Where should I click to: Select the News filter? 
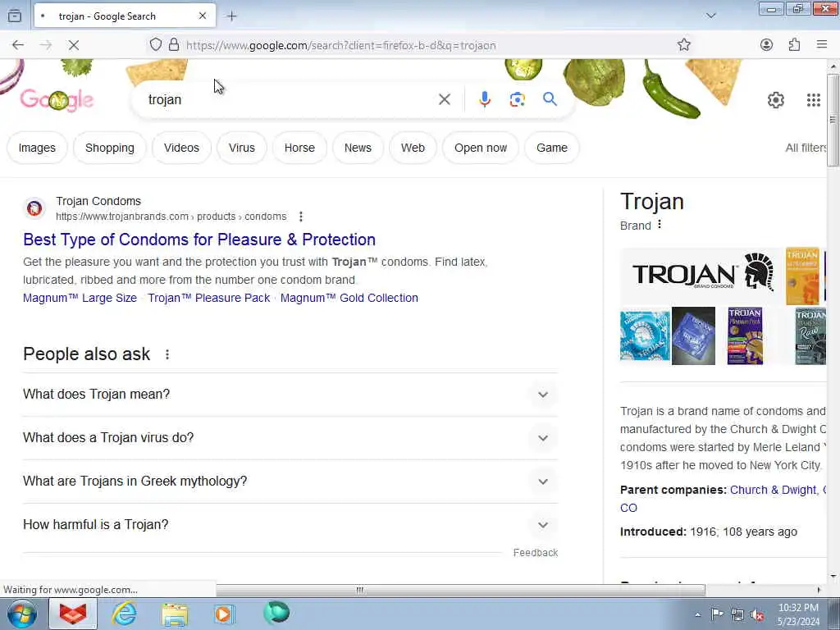click(x=358, y=148)
